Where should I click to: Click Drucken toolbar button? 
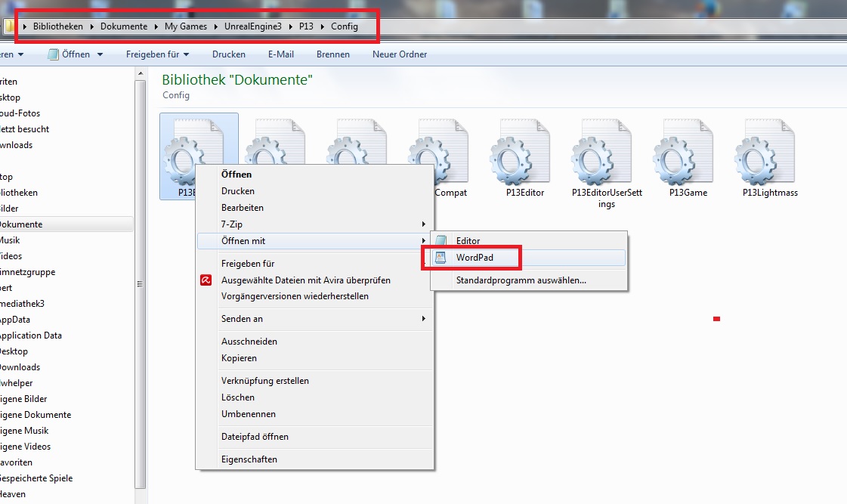(228, 54)
